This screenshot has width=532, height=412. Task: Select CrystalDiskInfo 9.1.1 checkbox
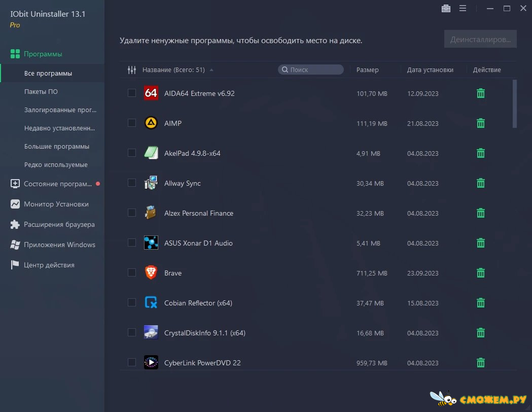coord(132,332)
